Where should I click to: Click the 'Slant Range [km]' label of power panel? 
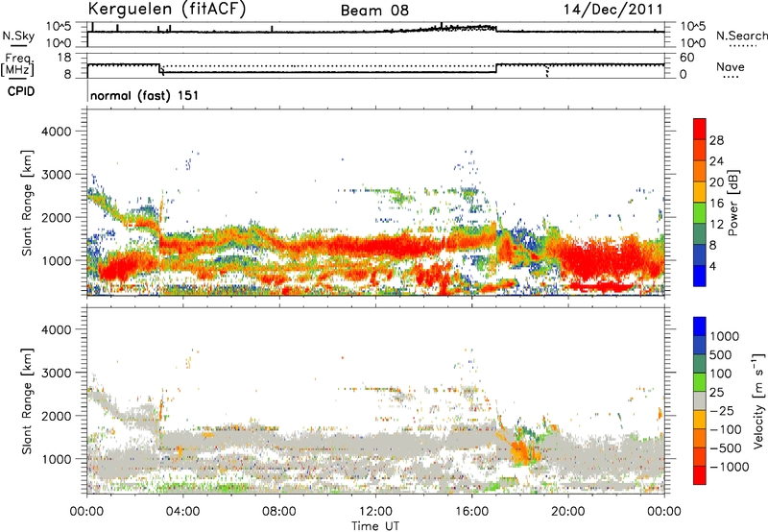pos(27,203)
